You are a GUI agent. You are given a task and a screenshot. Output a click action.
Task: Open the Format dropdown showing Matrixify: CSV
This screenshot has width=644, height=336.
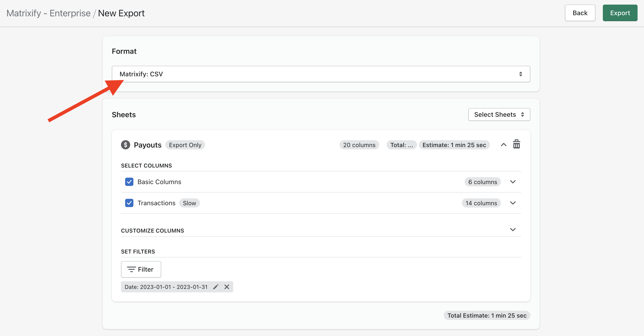(x=321, y=74)
